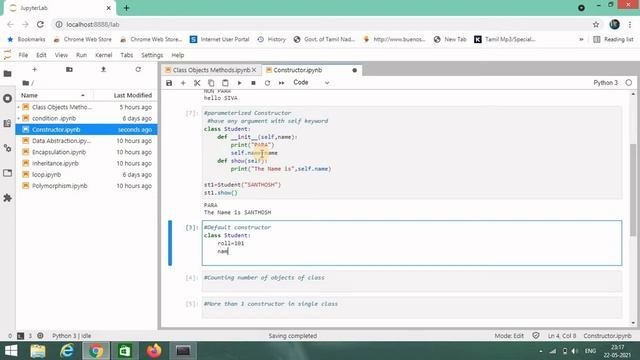Open the Git sidebar icon

pyautogui.click(x=7, y=148)
